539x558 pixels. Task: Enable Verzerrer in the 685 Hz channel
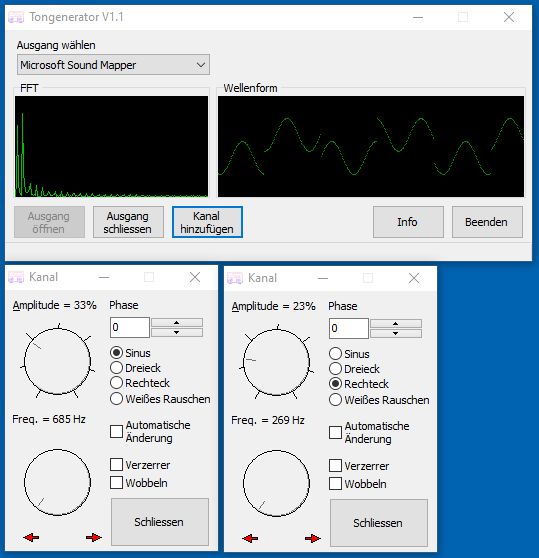point(140,465)
